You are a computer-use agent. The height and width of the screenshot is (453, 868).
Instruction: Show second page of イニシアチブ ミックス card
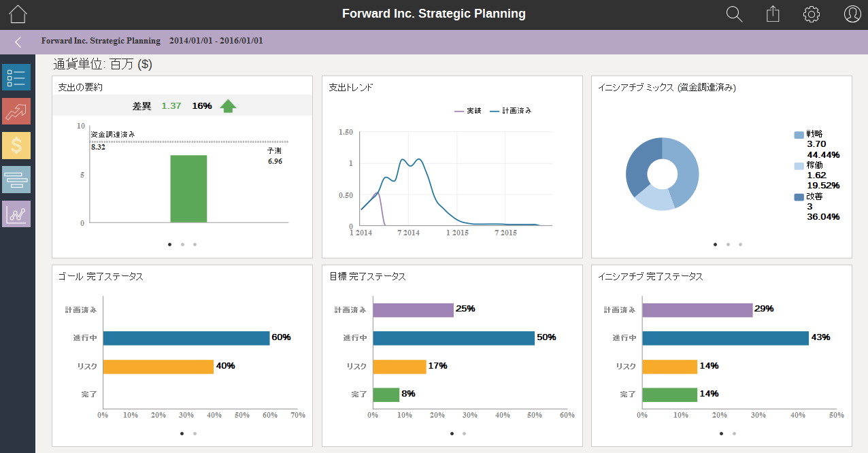[728, 244]
